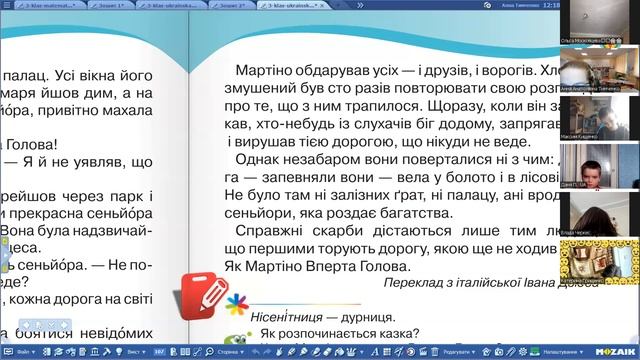
Task: Select the paint fill tool
Action: [340, 351]
